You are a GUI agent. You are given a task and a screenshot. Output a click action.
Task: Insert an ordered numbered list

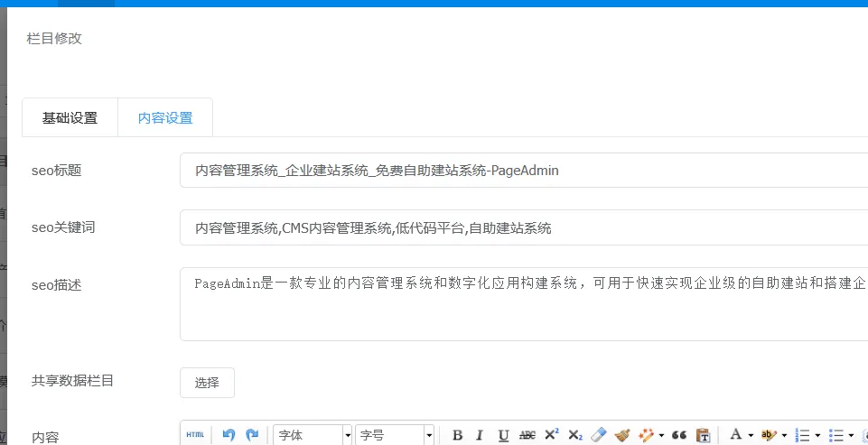point(802,435)
